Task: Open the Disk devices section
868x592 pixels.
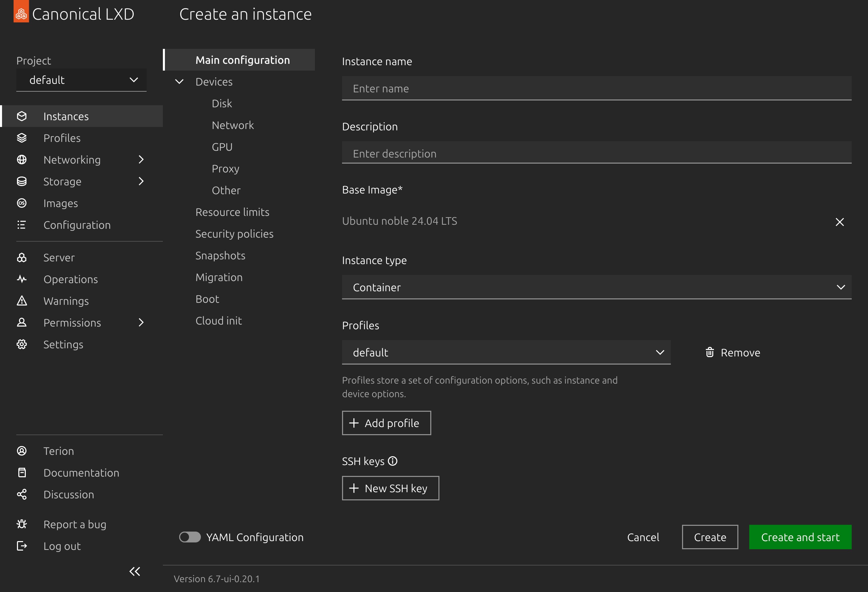Action: [222, 104]
